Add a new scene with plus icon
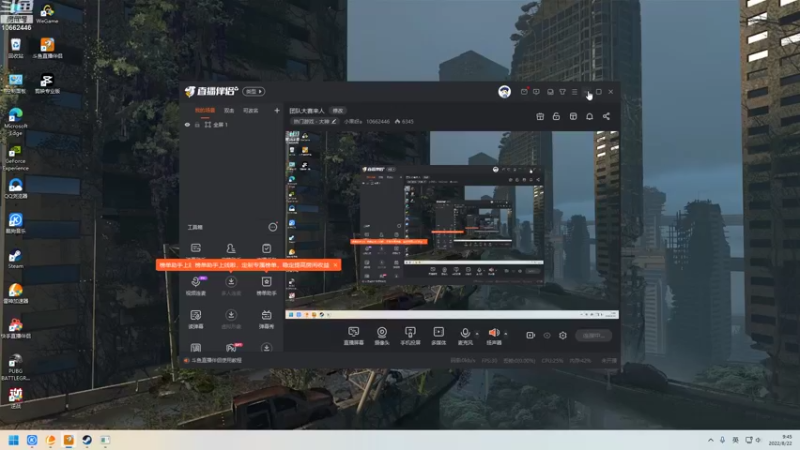The width and height of the screenshot is (800, 450). (x=277, y=110)
